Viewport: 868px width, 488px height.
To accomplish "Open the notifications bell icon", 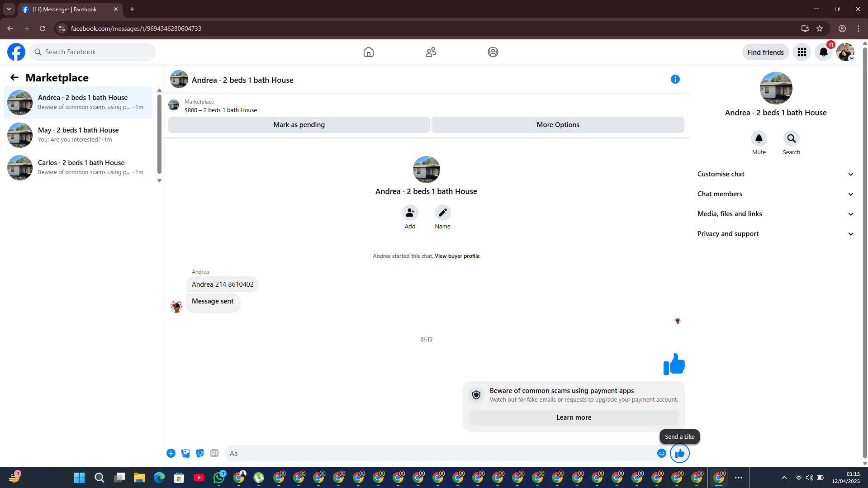I will pyautogui.click(x=824, y=52).
